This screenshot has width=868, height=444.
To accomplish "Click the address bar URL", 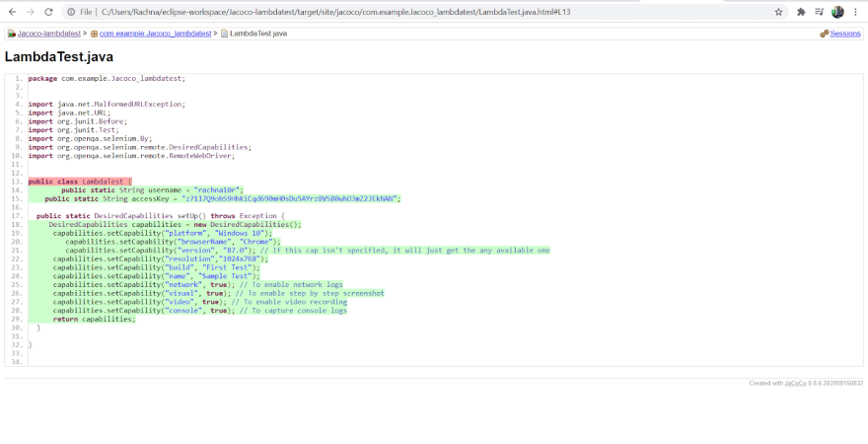I will tap(328, 12).
